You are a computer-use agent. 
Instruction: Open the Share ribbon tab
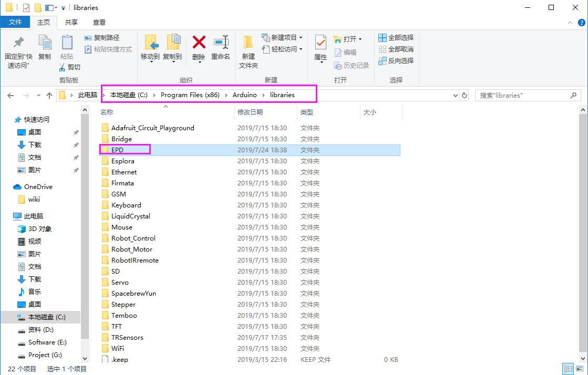coord(71,23)
